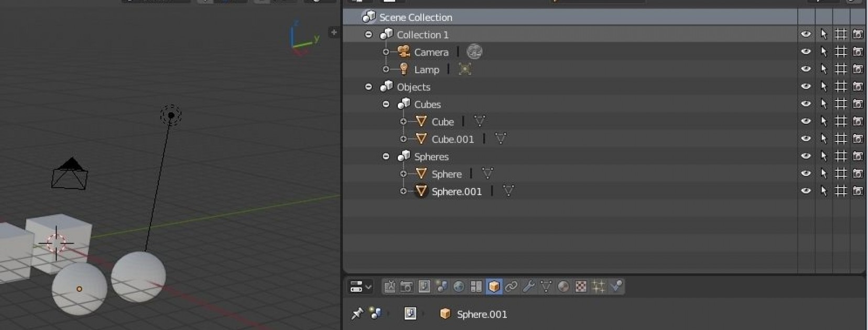Screen dimensions: 868x330
Task: Click the pin icon in properties header
Action: (357, 314)
